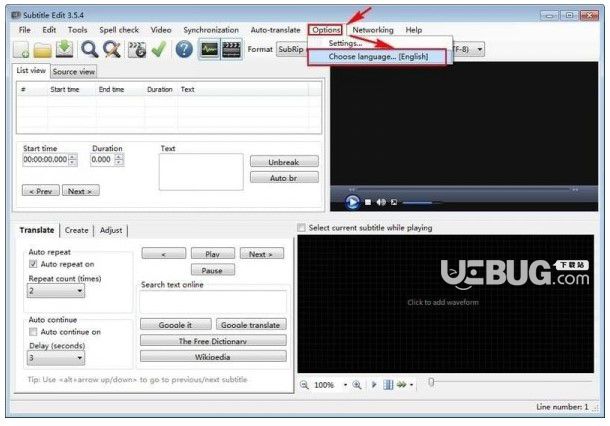Toggle the video display film-strip icon

coord(231,49)
